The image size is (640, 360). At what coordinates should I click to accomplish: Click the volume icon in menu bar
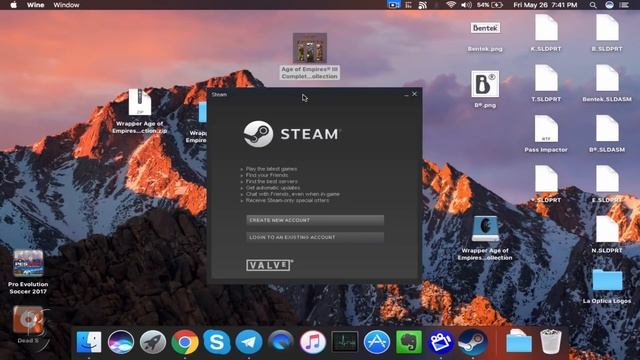466,5
